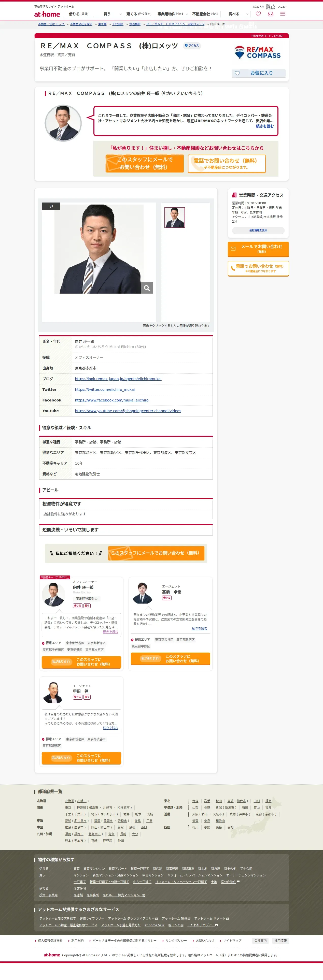Click 会社情報を見る button
Screen dimensions: 323x980
[258, 230]
